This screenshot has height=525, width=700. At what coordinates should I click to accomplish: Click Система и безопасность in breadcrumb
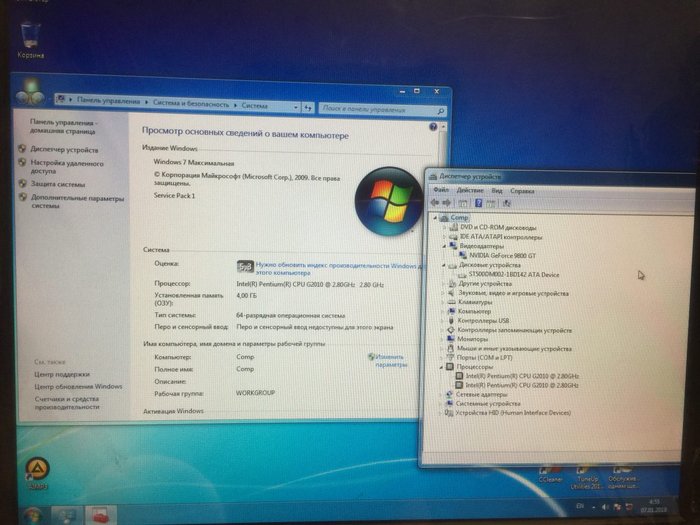point(191,104)
